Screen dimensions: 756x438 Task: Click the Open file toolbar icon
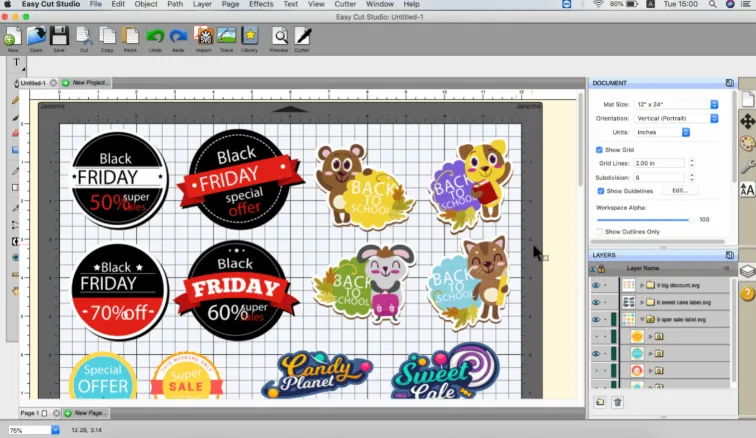(36, 37)
